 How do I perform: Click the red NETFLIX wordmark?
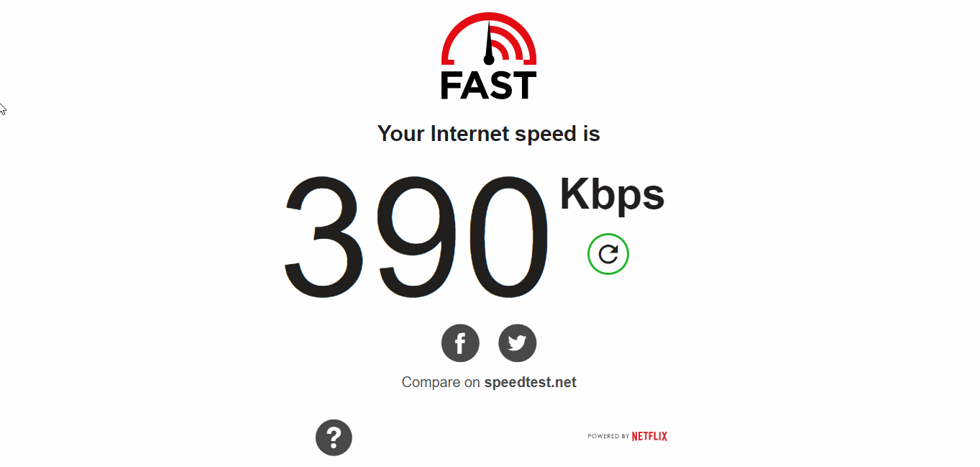pos(649,436)
